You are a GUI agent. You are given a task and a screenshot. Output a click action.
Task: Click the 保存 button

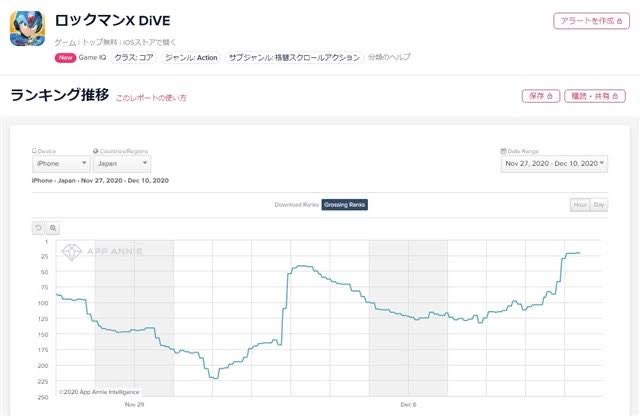pyautogui.click(x=541, y=96)
